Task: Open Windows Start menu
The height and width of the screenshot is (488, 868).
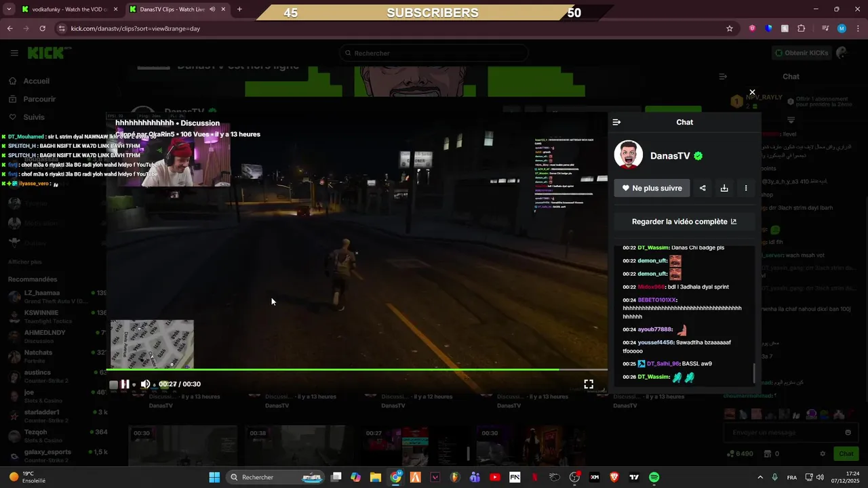Action: (x=214, y=477)
